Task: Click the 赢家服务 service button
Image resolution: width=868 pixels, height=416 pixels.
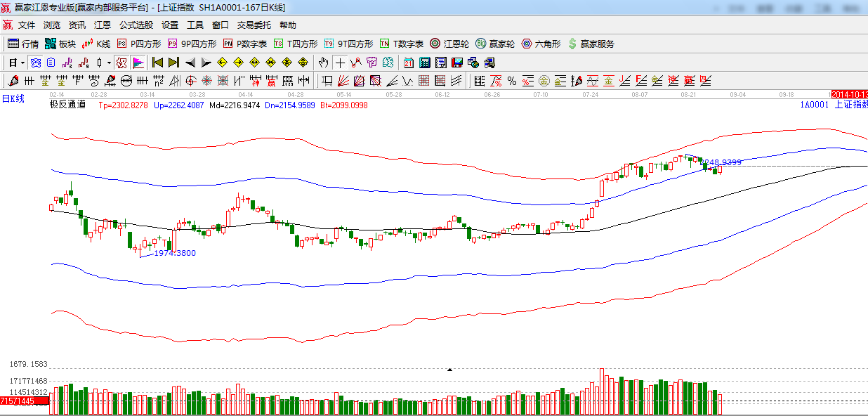Action: point(591,44)
